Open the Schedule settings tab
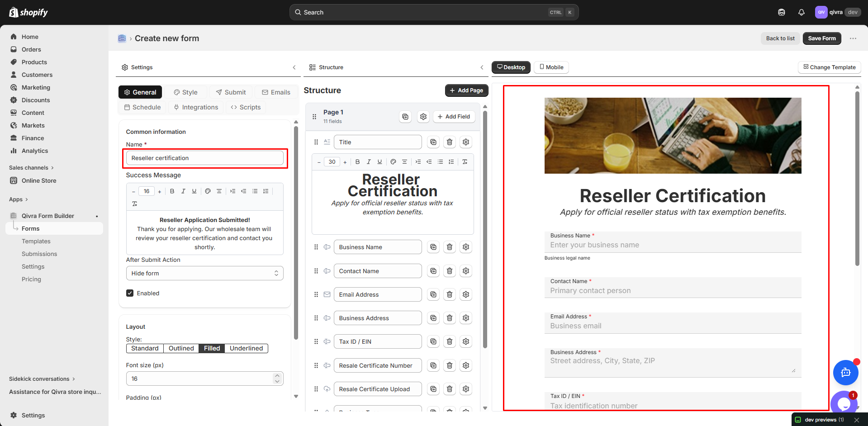This screenshot has width=868, height=426. 142,107
